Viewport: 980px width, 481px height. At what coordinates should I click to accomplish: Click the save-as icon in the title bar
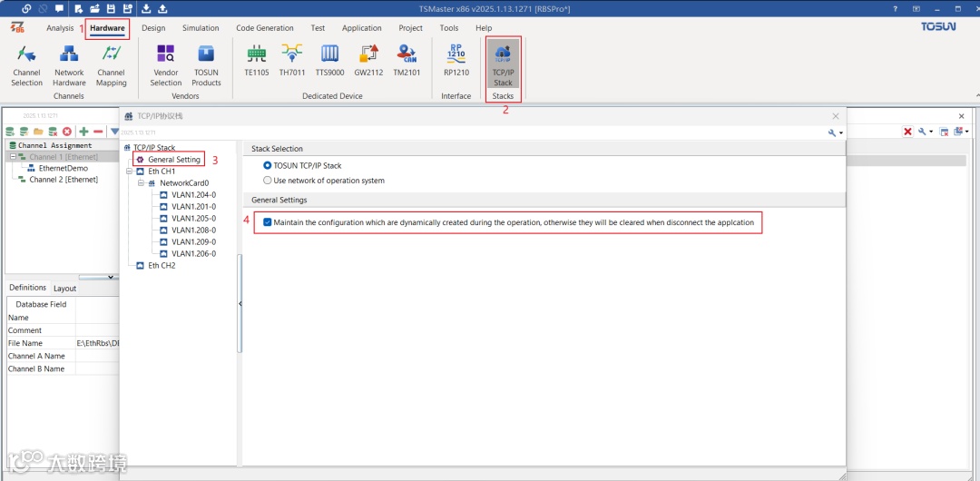[127, 9]
